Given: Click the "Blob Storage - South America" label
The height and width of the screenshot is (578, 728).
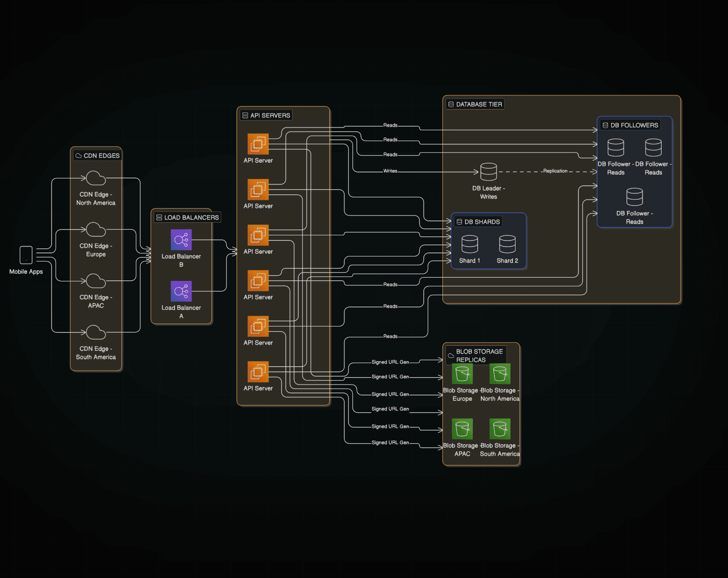Looking at the screenshot, I should 500,450.
